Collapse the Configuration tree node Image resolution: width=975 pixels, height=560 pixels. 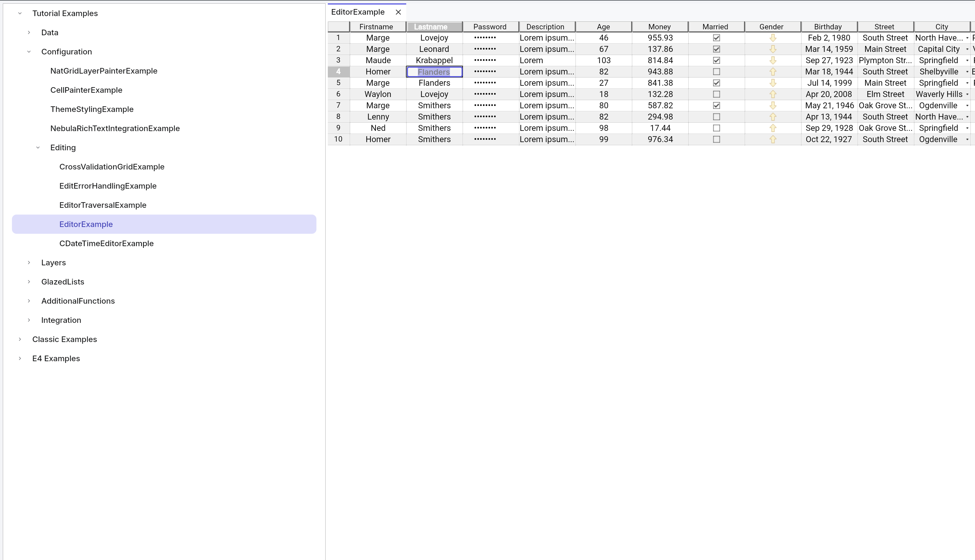[x=29, y=52]
